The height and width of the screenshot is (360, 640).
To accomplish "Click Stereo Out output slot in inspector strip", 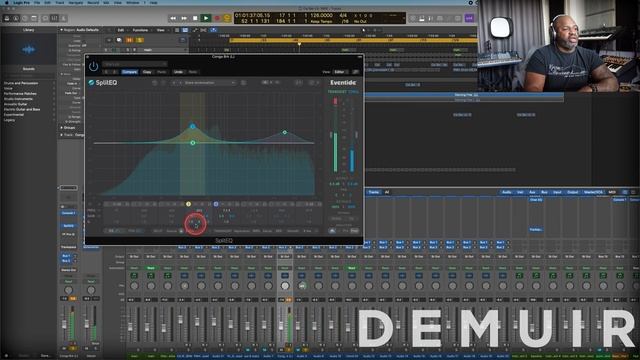I will click(x=68, y=270).
